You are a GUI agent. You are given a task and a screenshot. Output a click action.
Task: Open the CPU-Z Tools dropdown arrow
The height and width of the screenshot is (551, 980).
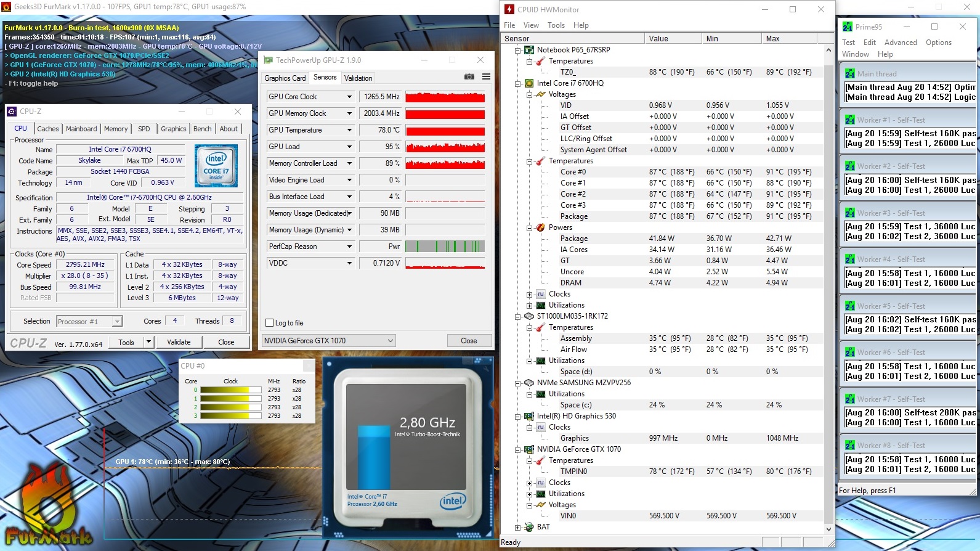pos(148,342)
